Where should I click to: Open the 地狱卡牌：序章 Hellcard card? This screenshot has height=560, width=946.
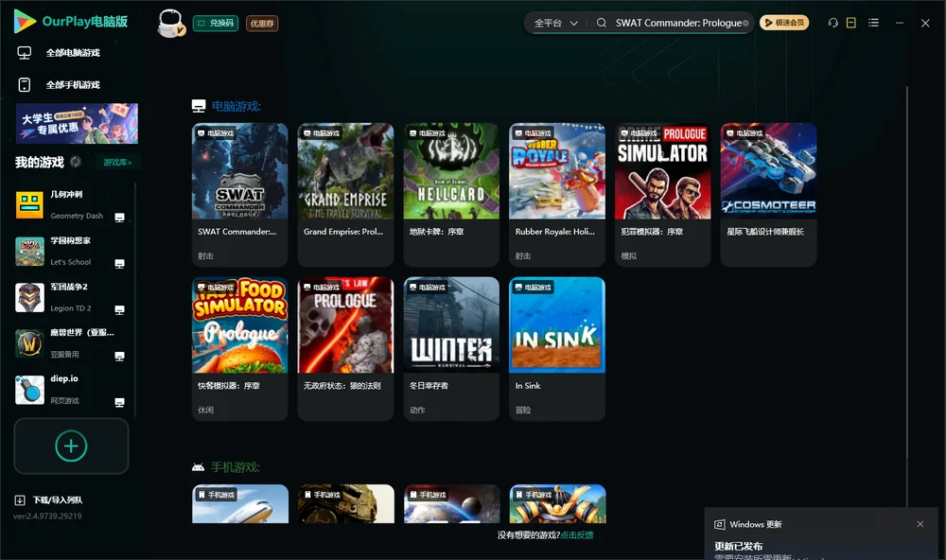[451, 194]
